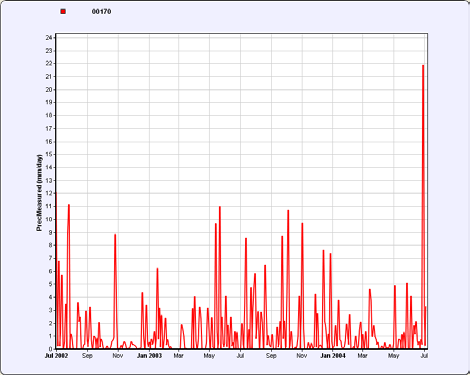Click the Jul 2002 x-axis label
The image size is (470, 375).
(56, 356)
